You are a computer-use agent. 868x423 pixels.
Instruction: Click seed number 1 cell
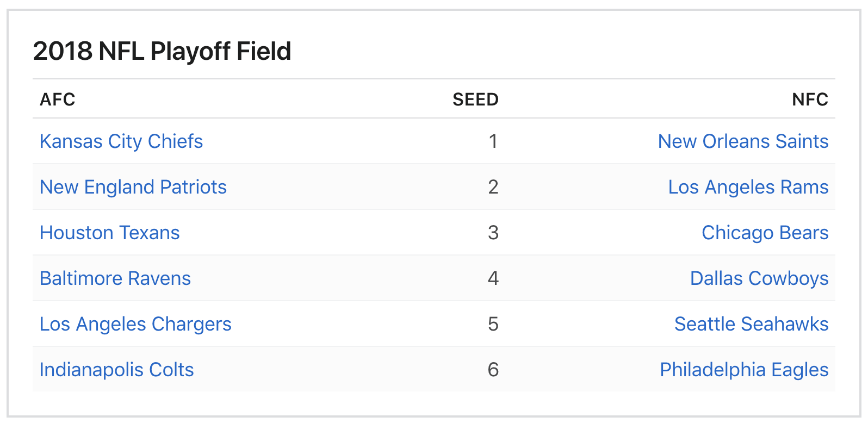pos(493,141)
